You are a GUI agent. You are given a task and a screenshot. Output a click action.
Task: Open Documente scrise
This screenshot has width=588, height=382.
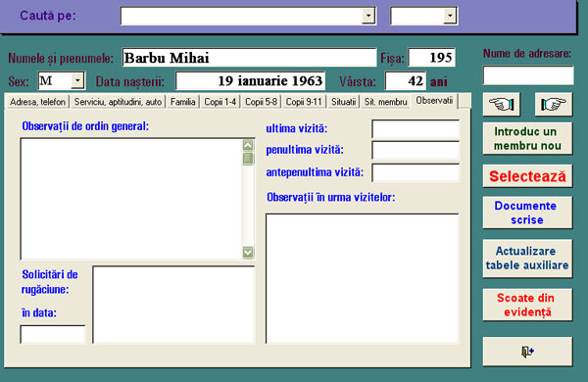click(527, 213)
